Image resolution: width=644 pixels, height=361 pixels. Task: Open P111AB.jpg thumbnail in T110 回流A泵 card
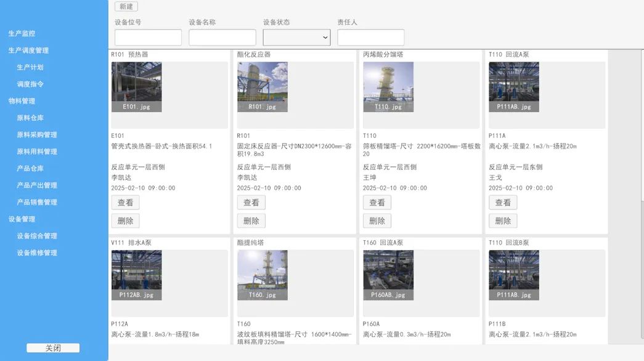514,87
